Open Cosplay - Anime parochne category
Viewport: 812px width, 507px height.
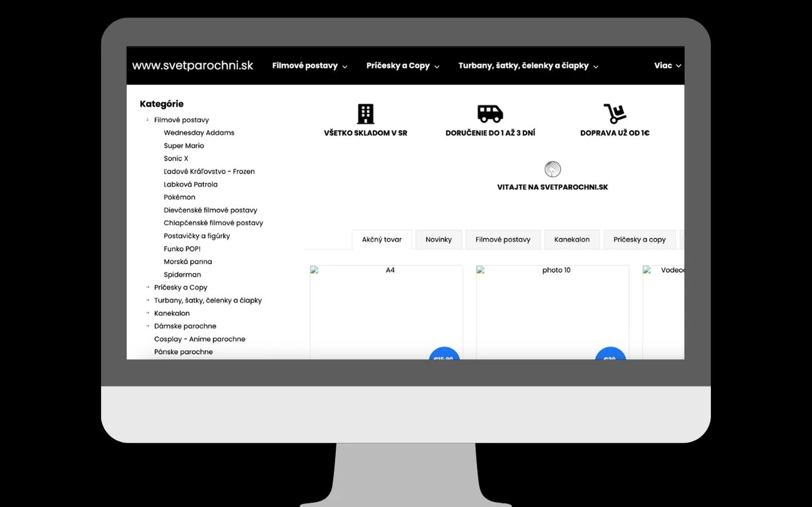coord(200,339)
